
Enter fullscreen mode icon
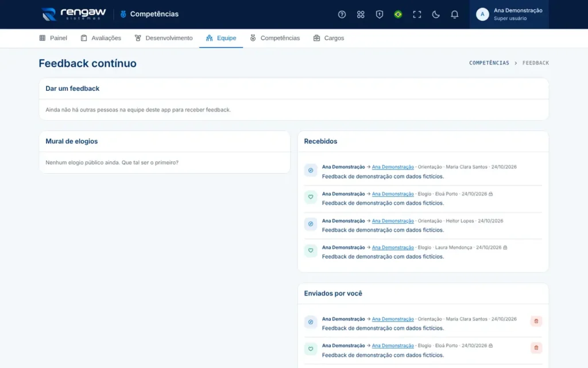click(x=417, y=14)
